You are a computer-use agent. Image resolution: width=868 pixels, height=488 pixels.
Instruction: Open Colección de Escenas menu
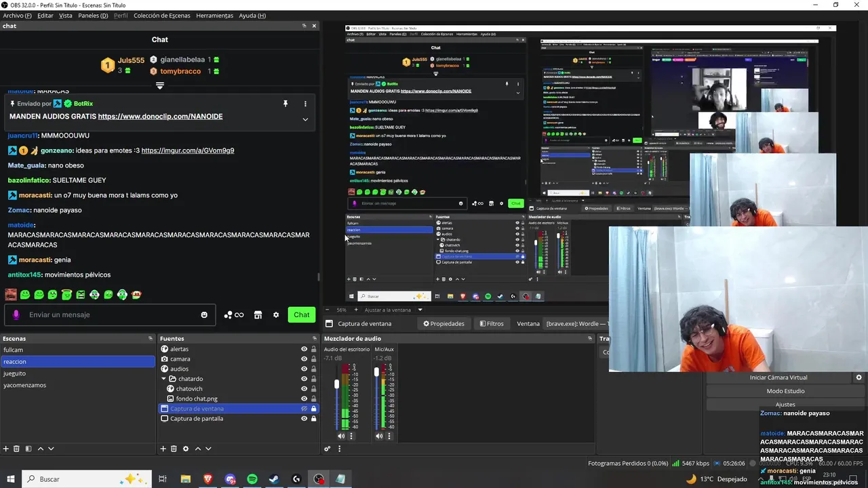[162, 16]
